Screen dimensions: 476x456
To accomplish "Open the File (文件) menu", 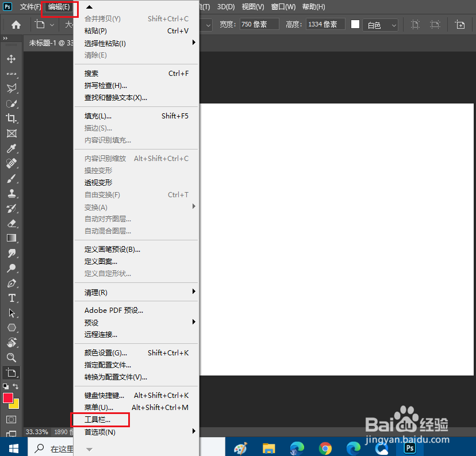I will tap(30, 7).
